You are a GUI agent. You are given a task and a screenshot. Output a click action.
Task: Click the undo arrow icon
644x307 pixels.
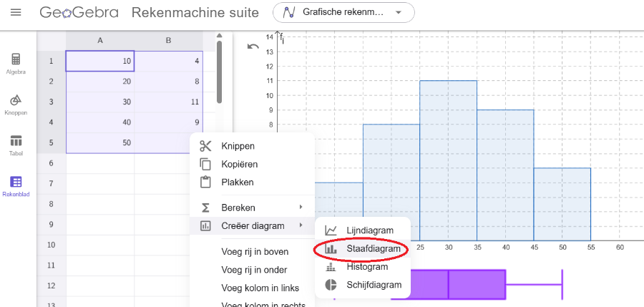(x=253, y=47)
